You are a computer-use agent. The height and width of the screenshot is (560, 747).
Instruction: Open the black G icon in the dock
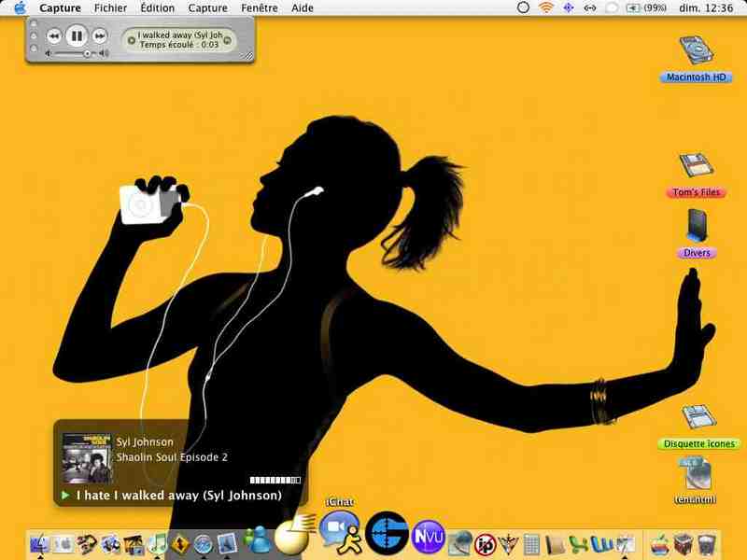click(387, 533)
